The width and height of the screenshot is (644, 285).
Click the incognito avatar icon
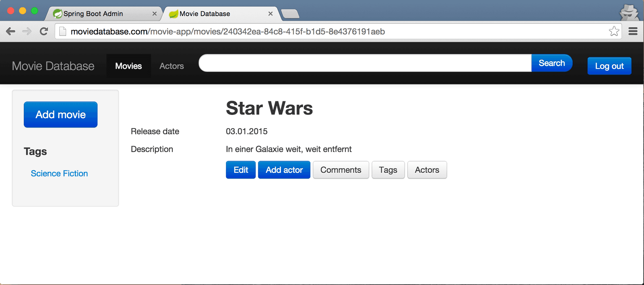[629, 13]
